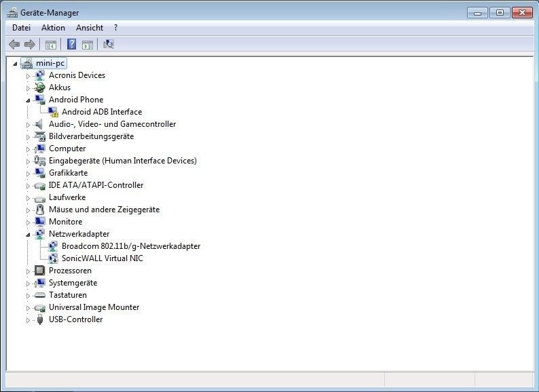Select the mini-pc label
This screenshot has width=539, height=392.
click(x=50, y=63)
